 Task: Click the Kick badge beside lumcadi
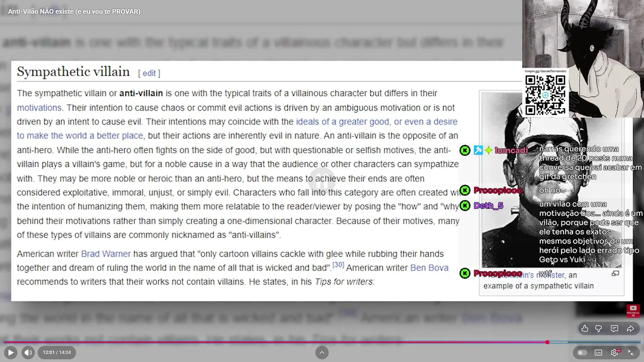pos(465,150)
